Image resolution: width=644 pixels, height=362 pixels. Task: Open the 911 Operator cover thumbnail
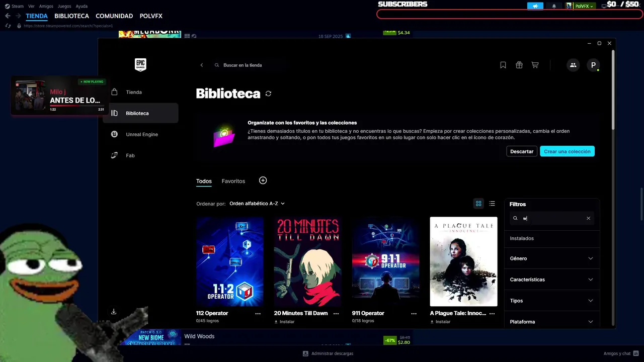click(386, 261)
